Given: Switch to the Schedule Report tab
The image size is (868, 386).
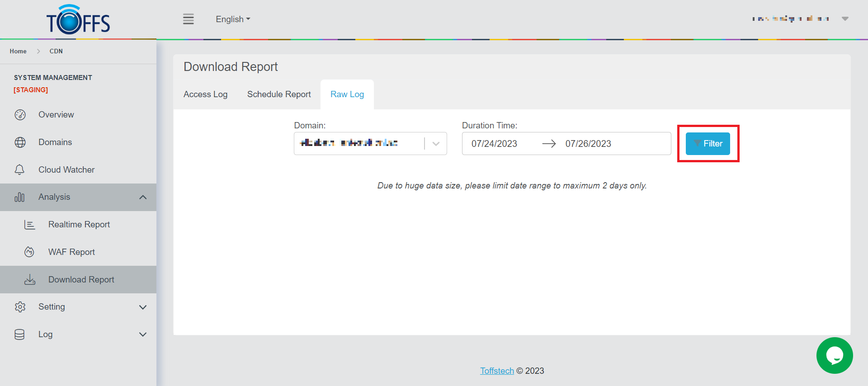Looking at the screenshot, I should click(279, 94).
